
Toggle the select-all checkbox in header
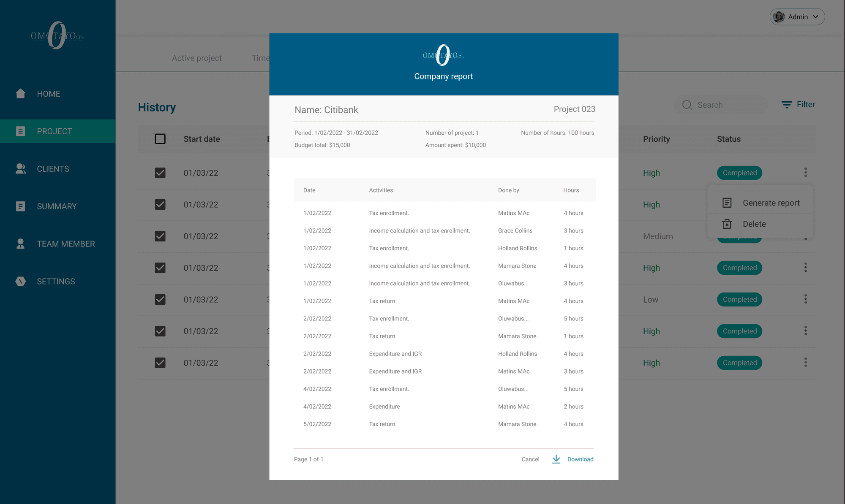pos(160,139)
